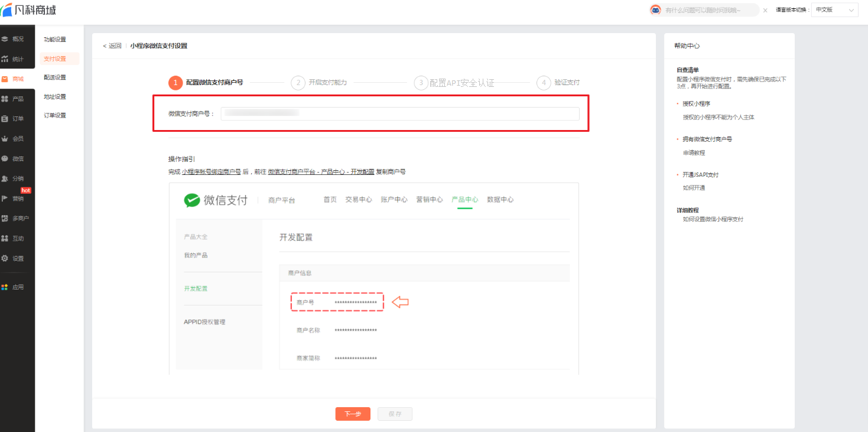Select step 4 验证支付
The image size is (868, 432).
click(x=558, y=83)
